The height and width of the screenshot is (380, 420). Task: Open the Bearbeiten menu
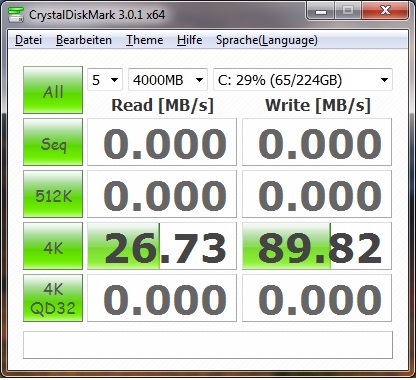coord(84,40)
